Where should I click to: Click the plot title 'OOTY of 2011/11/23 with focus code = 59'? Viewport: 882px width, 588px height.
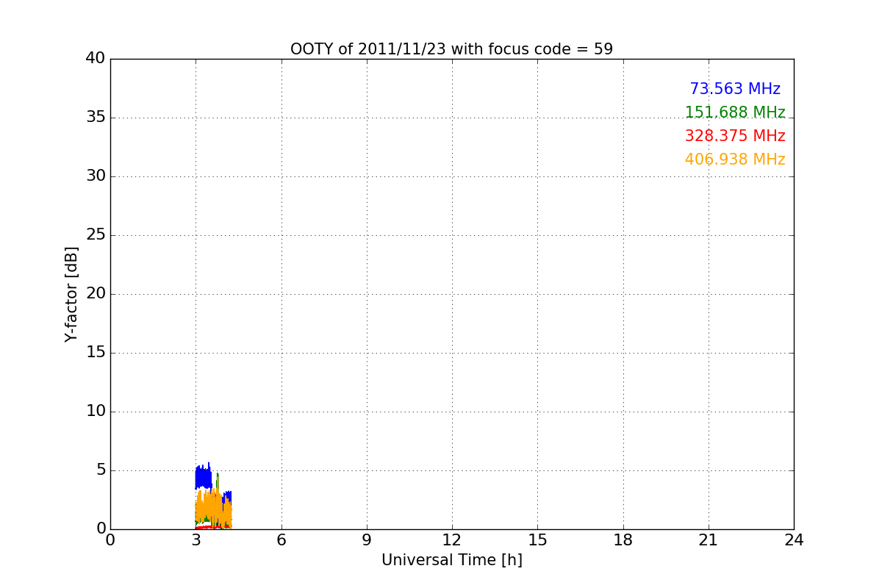click(x=451, y=49)
